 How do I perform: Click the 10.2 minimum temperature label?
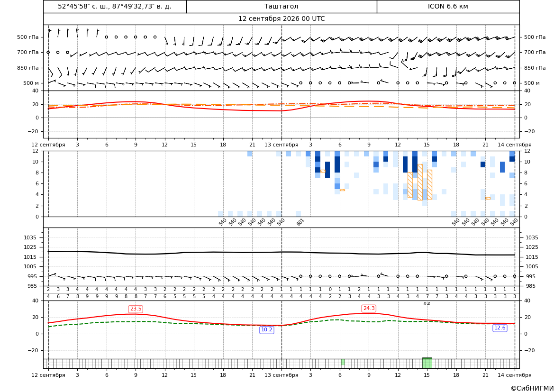click(266, 330)
